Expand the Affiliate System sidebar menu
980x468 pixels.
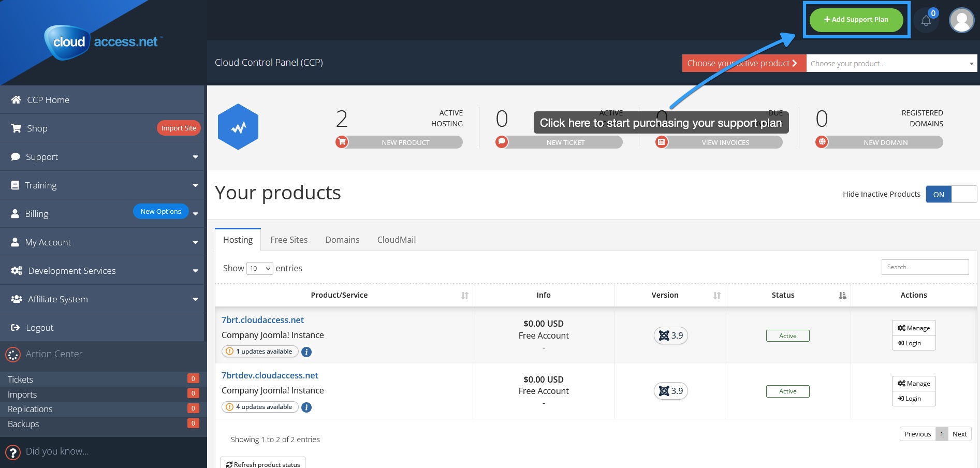(x=102, y=299)
